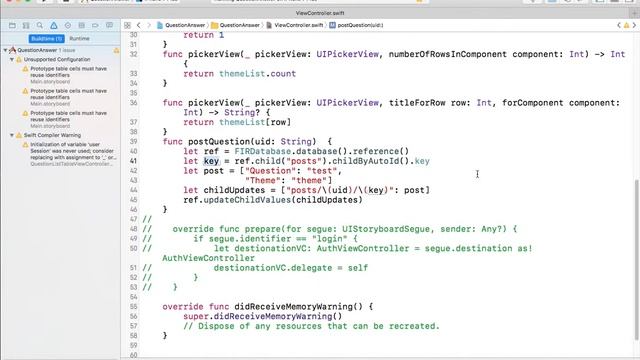Go forward in editor history

point(149,25)
